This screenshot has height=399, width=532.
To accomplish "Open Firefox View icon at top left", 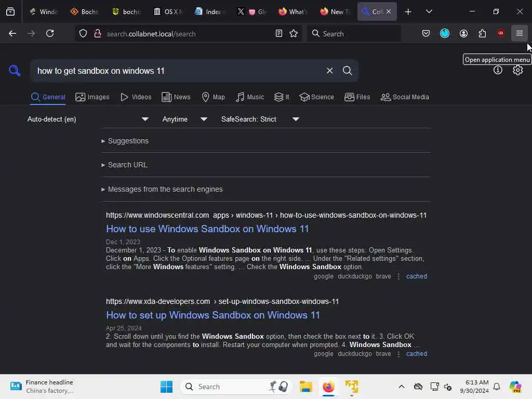I will point(10,11).
